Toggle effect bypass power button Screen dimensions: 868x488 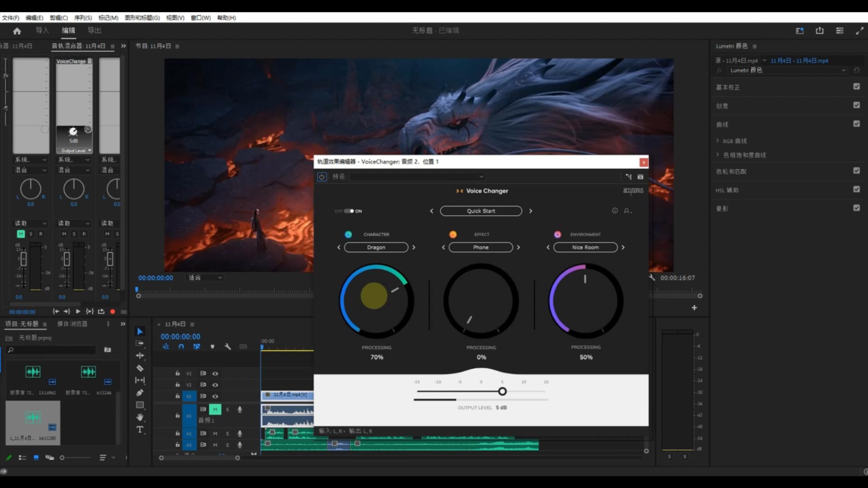tap(321, 177)
